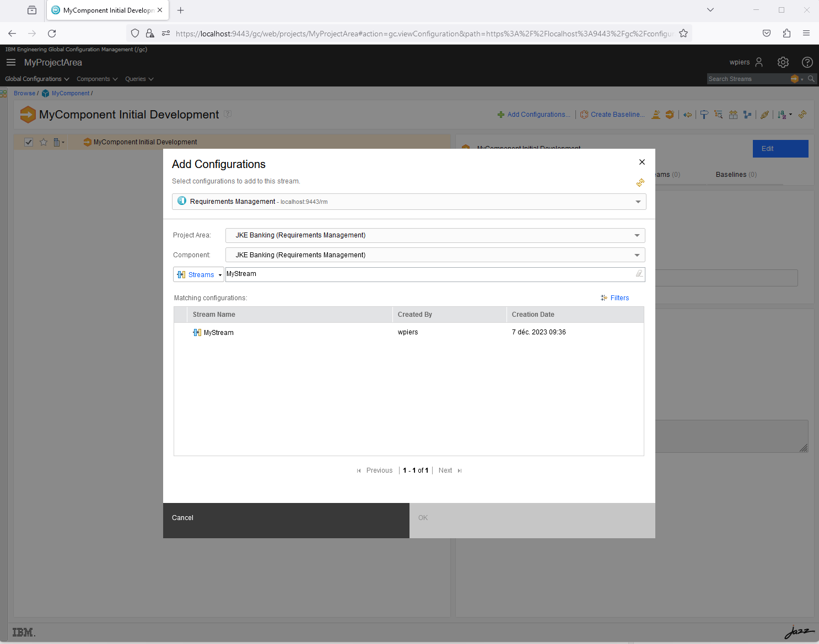
Task: Click the back arrow toolbar icon
Action: pyautogui.click(x=687, y=115)
